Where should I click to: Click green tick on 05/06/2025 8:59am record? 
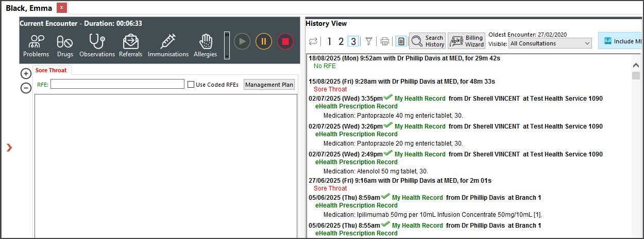[x=386, y=197]
